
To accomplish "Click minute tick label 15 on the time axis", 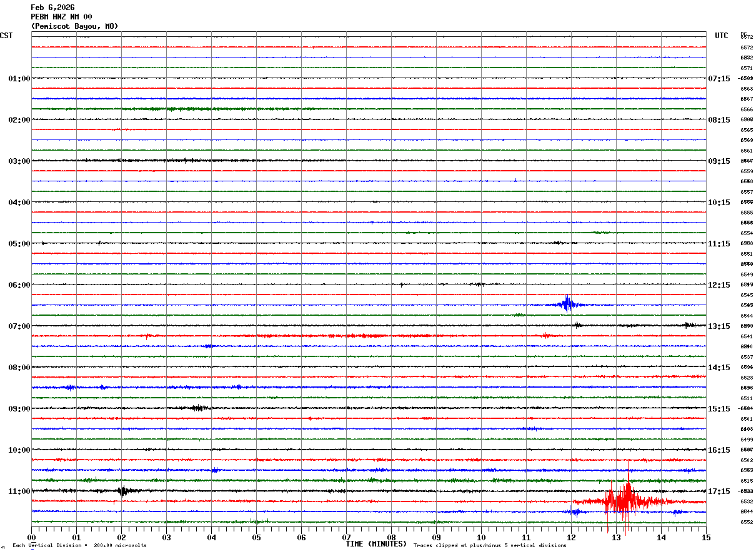I will pos(706,537).
